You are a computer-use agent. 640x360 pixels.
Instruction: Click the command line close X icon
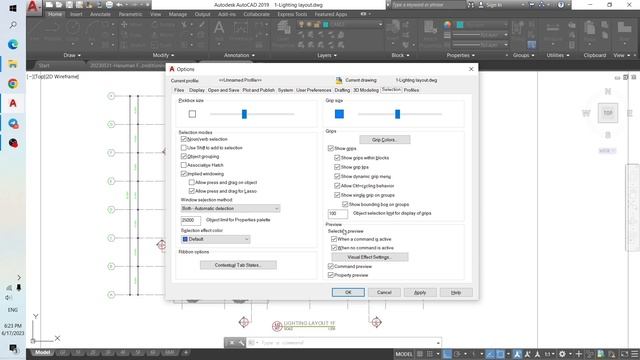(x=231, y=343)
